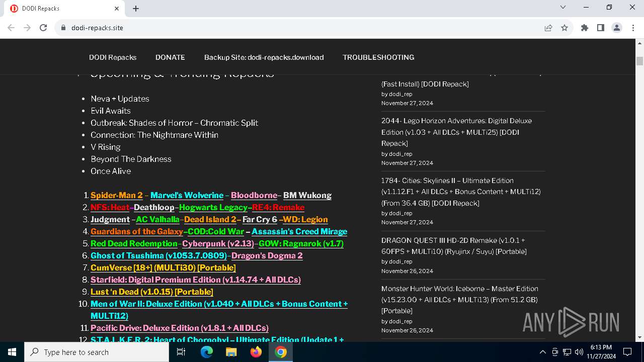Viewport: 644px width, 362px height.
Task: Open the DONATE menu item
Action: click(x=170, y=57)
